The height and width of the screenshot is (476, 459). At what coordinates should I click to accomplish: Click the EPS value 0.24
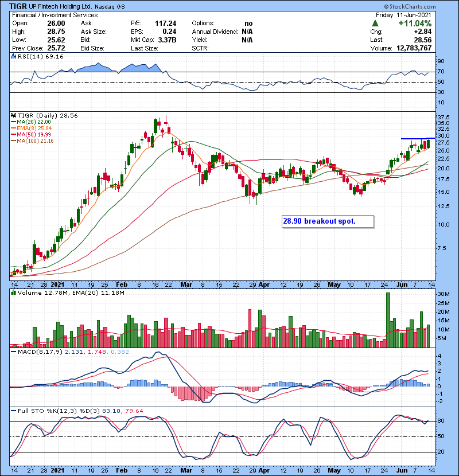pyautogui.click(x=169, y=32)
